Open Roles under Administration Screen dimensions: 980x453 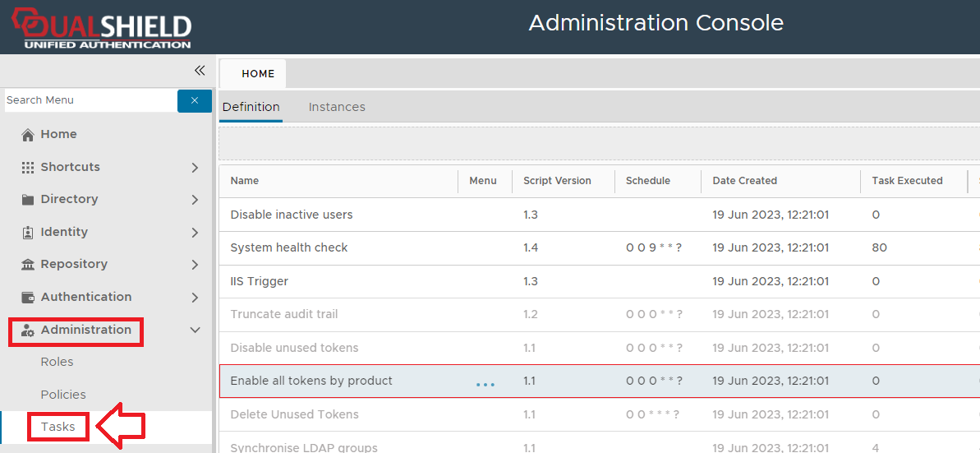[58, 362]
